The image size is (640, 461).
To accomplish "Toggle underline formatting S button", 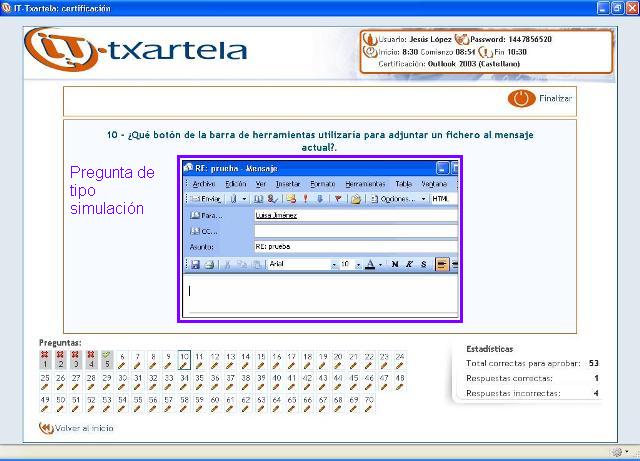I will (423, 265).
